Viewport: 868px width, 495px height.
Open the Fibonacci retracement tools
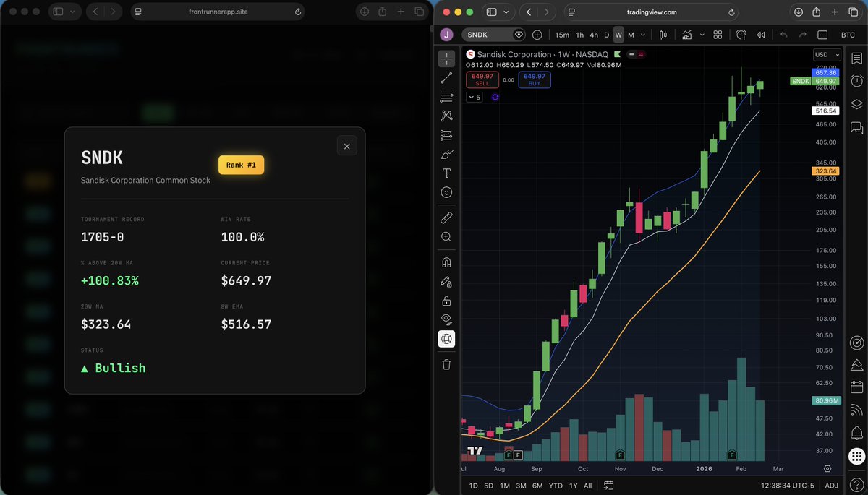(446, 97)
